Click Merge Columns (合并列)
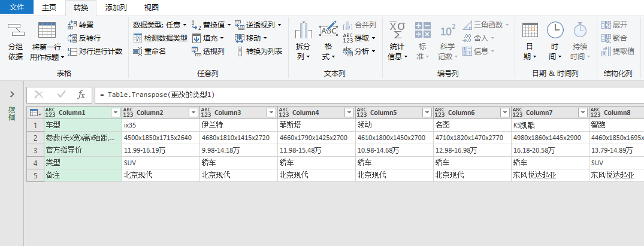Screen dimensions: 644x246 (x=359, y=25)
